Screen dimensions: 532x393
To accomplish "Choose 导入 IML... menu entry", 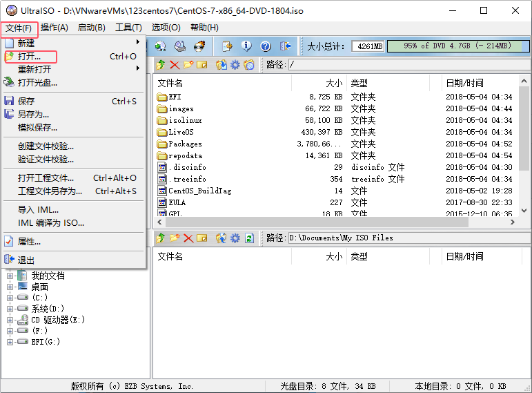I will pos(74,210).
